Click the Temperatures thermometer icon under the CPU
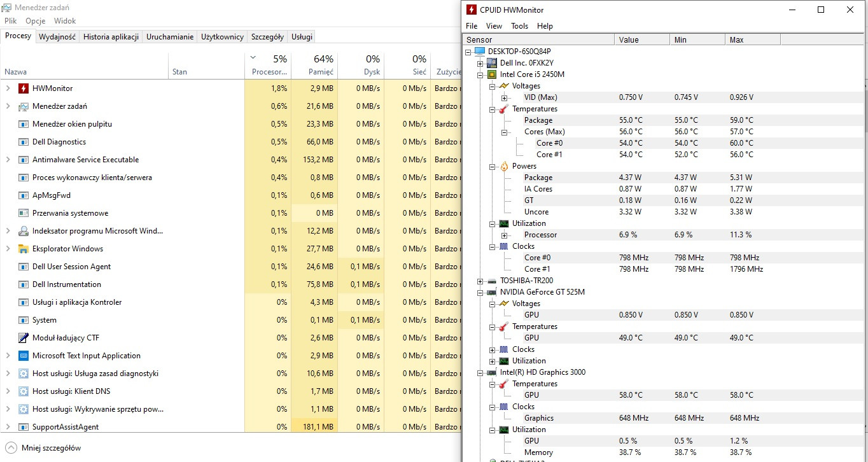Viewport: 868px width, 462px height. click(503, 109)
